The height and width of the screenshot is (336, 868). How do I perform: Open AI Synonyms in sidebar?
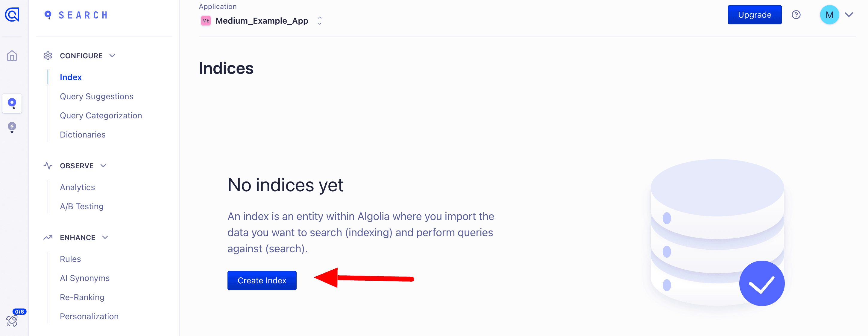point(85,278)
